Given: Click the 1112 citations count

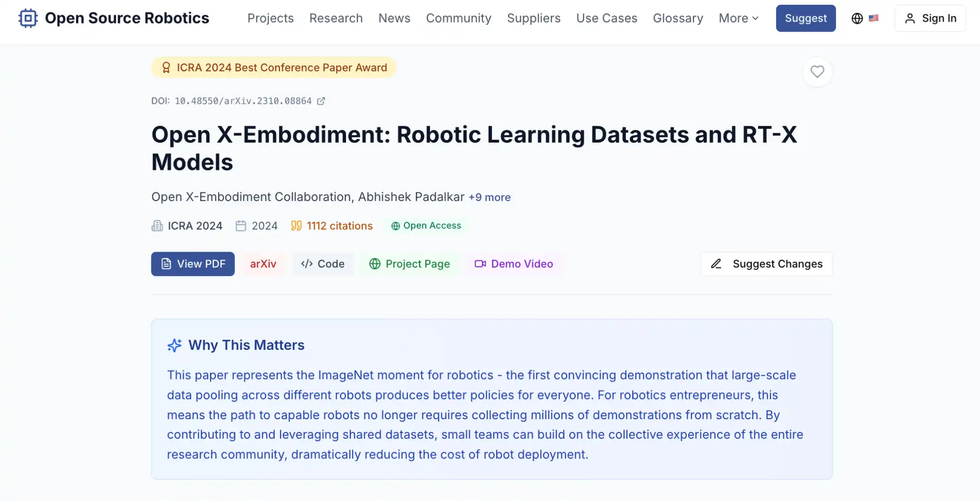Looking at the screenshot, I should tap(340, 226).
